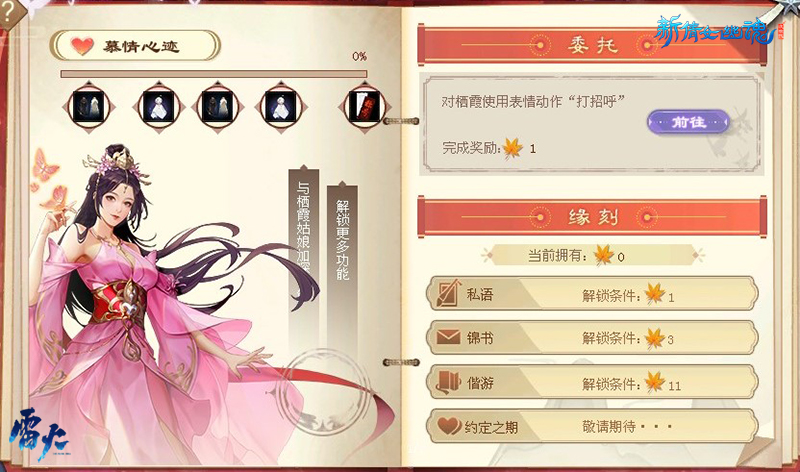Select the second white dress reward icon
Screen dimensions: 800x472
coord(159,107)
